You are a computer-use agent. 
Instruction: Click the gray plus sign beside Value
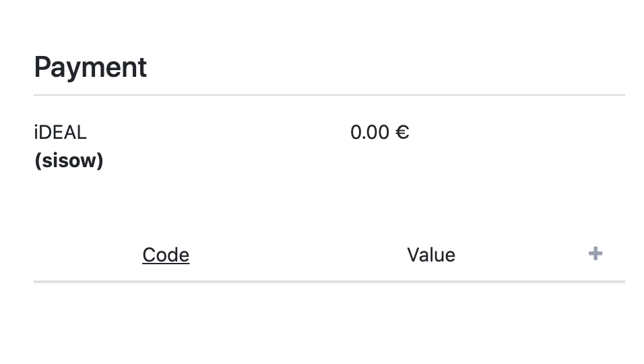(x=595, y=254)
